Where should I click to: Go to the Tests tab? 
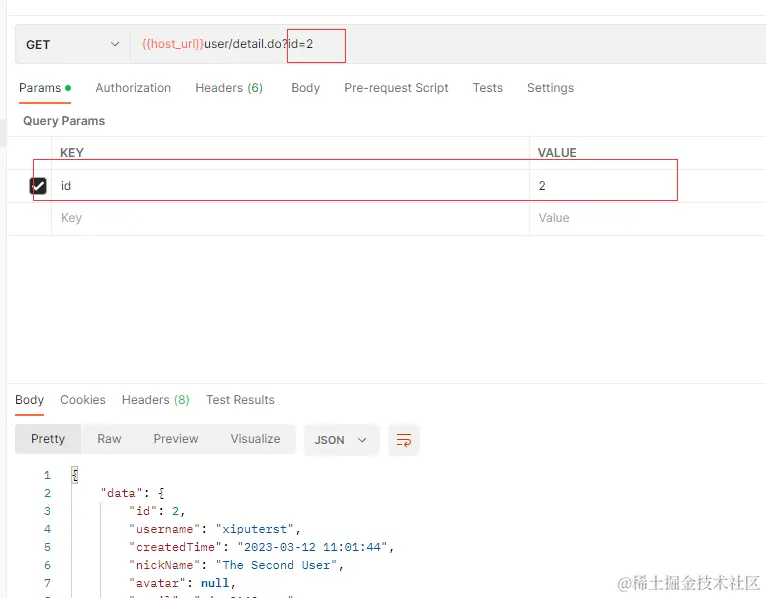[488, 88]
